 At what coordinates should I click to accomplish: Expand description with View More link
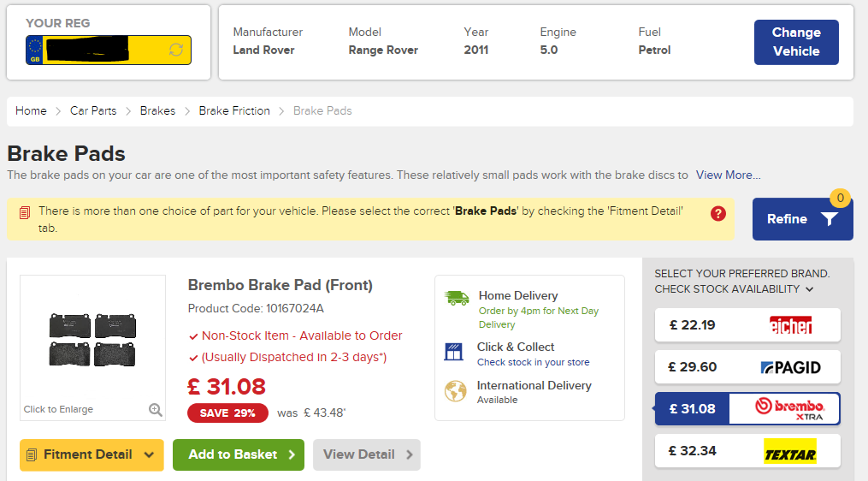[728, 175]
